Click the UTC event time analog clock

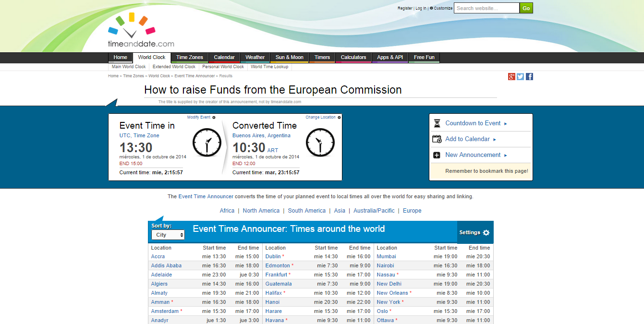pyautogui.click(x=207, y=142)
